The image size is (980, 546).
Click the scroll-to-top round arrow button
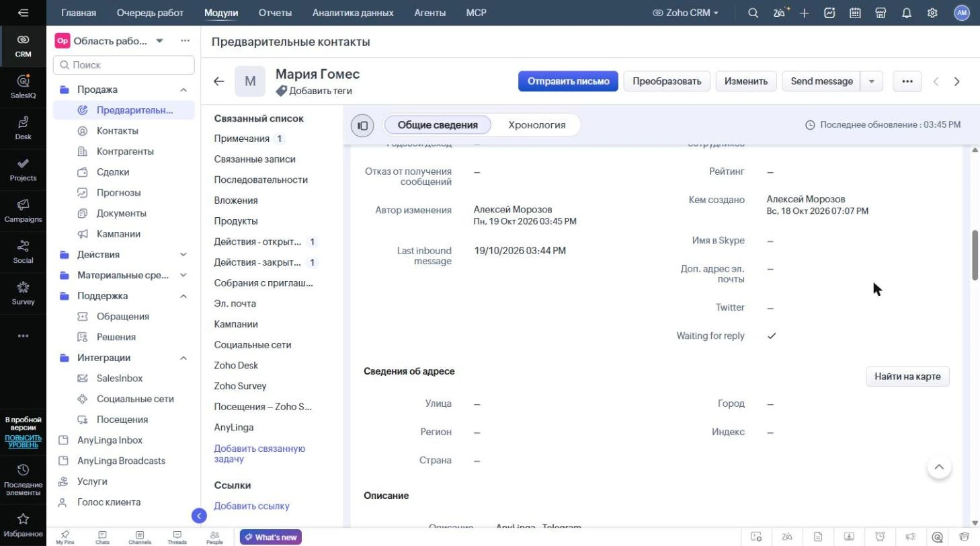click(x=939, y=467)
